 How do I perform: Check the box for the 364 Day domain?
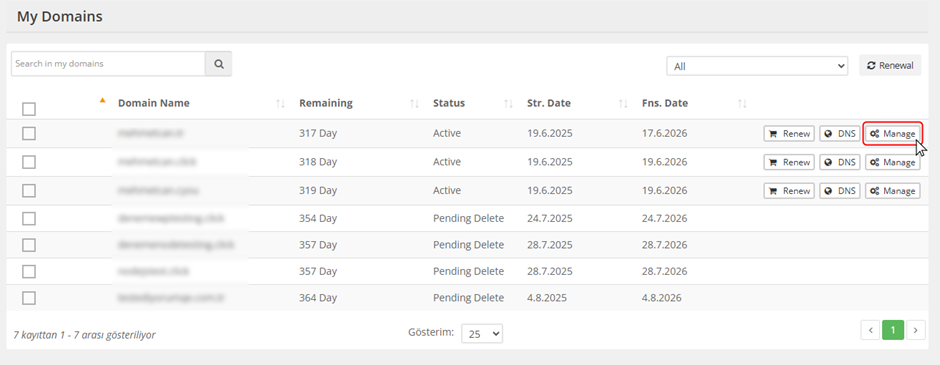29,298
